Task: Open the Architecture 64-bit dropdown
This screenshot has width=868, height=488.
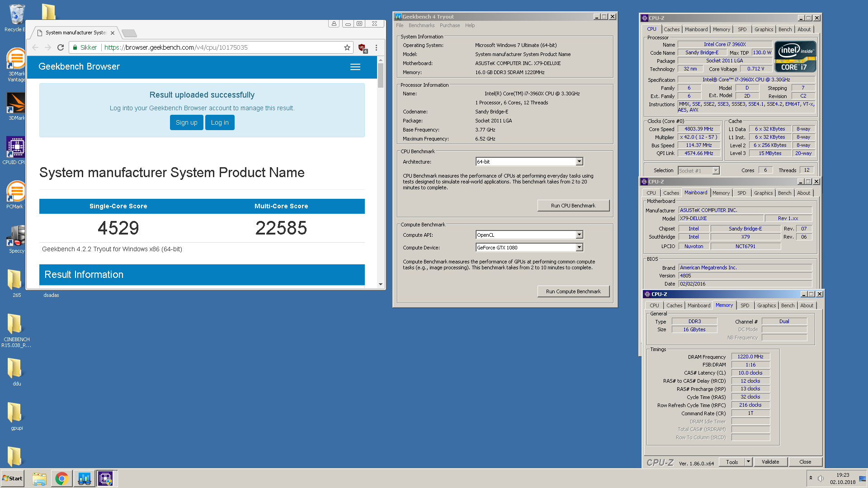Action: [x=579, y=162]
